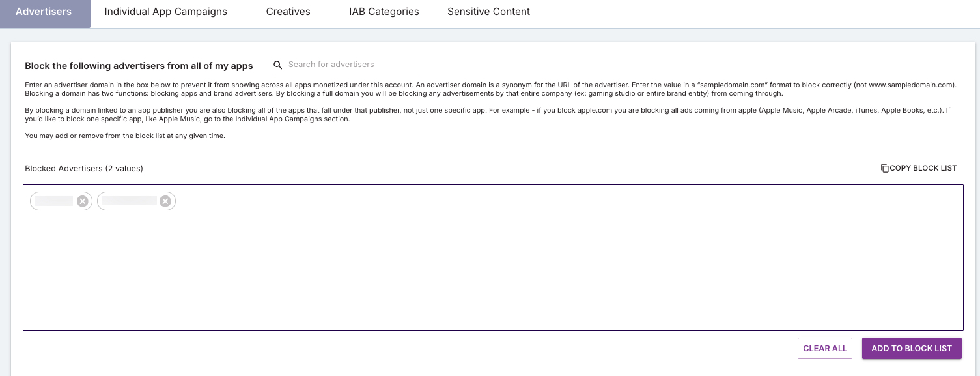980x376 pixels.
Task: Switch to Individual App Campaigns tab
Action: pyautogui.click(x=165, y=12)
